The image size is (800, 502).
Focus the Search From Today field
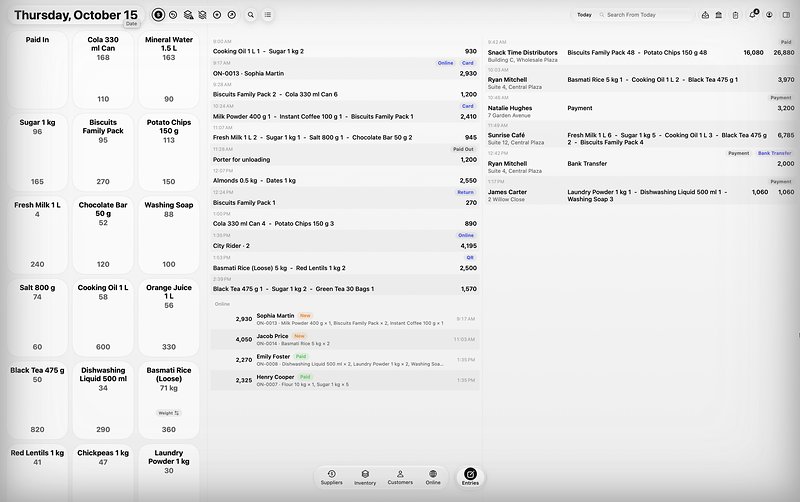coord(645,15)
